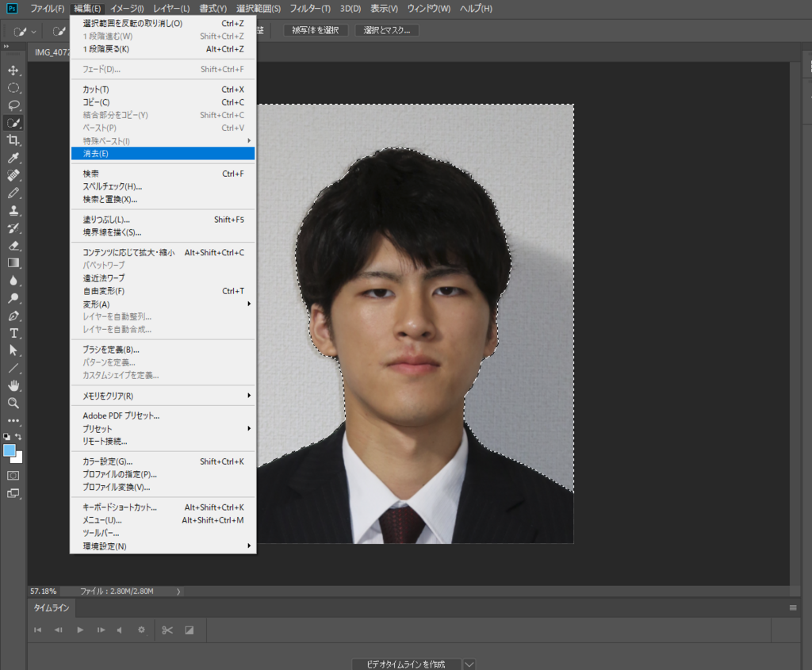
Task: Open the background color picker
Action: point(19,459)
